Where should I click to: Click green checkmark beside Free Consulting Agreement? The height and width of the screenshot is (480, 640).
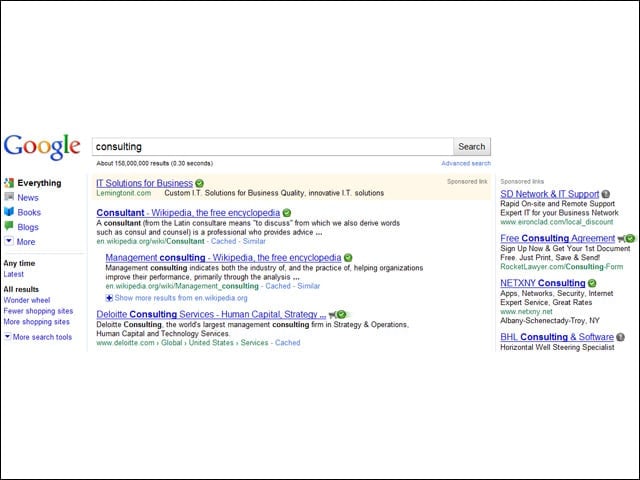[x=631, y=238]
